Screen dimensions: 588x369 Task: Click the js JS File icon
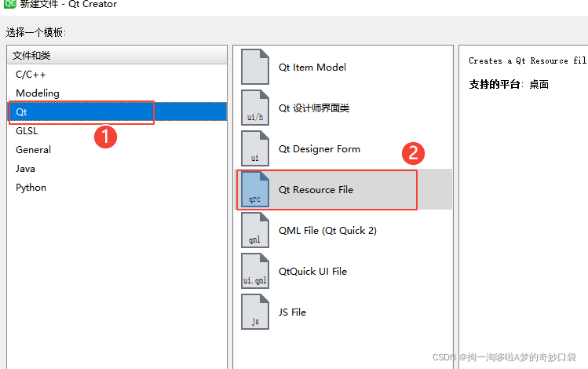[x=255, y=312]
